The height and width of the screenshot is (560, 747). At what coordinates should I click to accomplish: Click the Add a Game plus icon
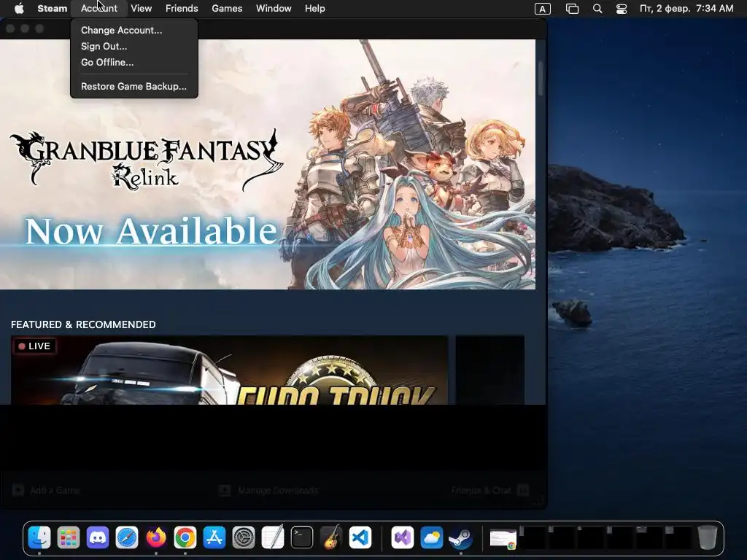[x=18, y=491]
